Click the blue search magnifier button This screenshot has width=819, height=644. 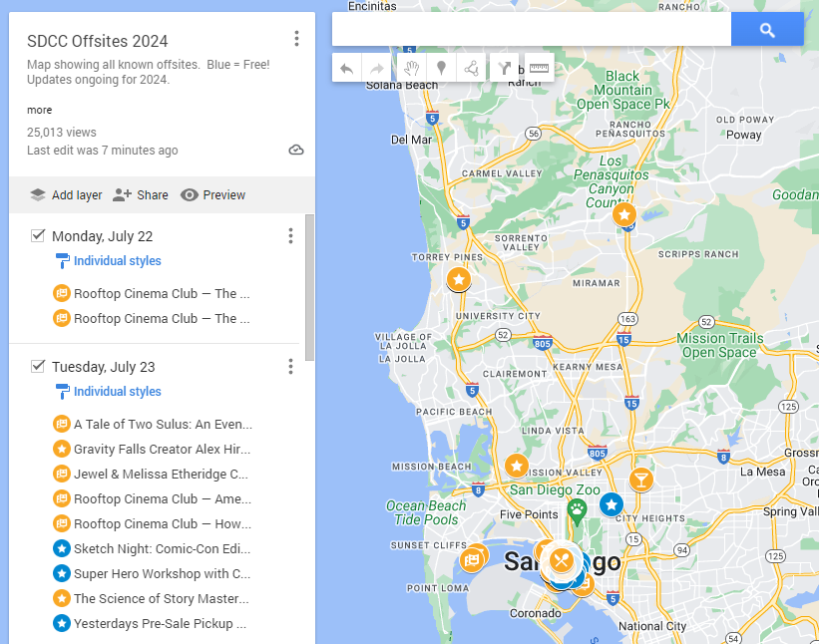pyautogui.click(x=767, y=30)
